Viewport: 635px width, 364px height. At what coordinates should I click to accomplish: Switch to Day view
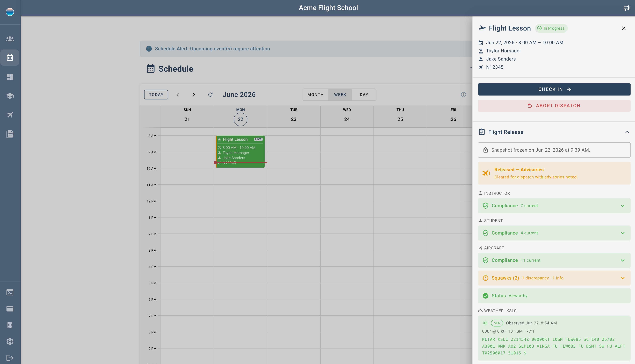(364, 94)
